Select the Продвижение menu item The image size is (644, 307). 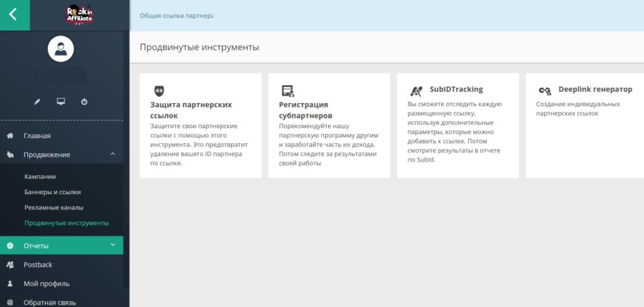coord(47,155)
